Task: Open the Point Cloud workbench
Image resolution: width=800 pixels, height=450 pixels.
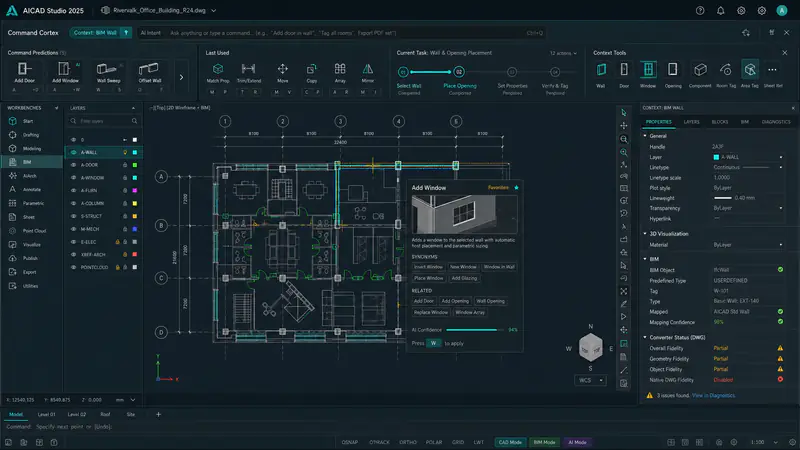Action: coord(32,231)
